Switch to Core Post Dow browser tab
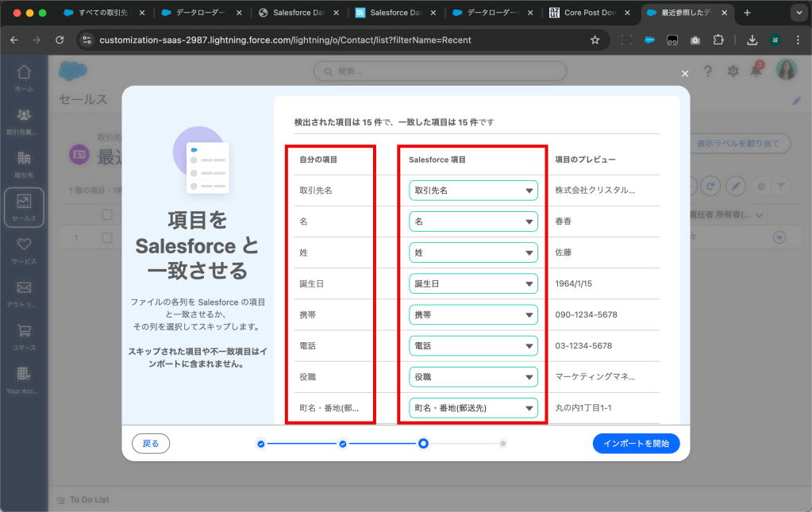The image size is (812, 512). tap(589, 13)
